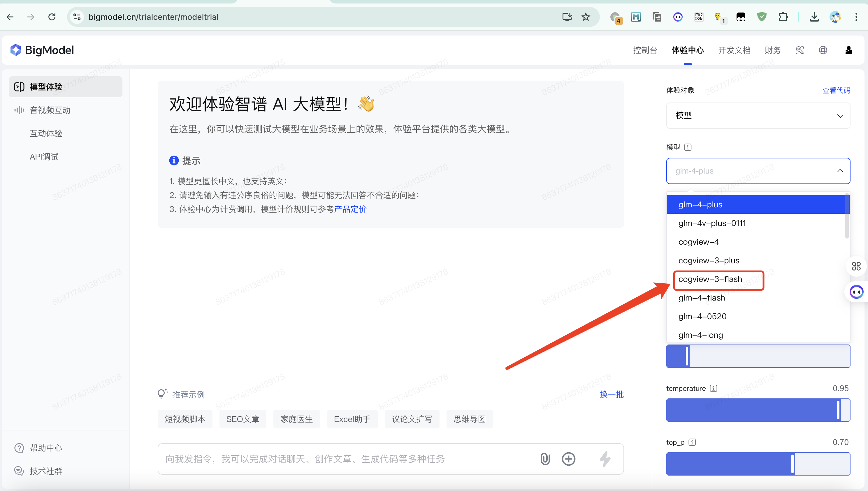Click the slider below the model list

tap(758, 356)
